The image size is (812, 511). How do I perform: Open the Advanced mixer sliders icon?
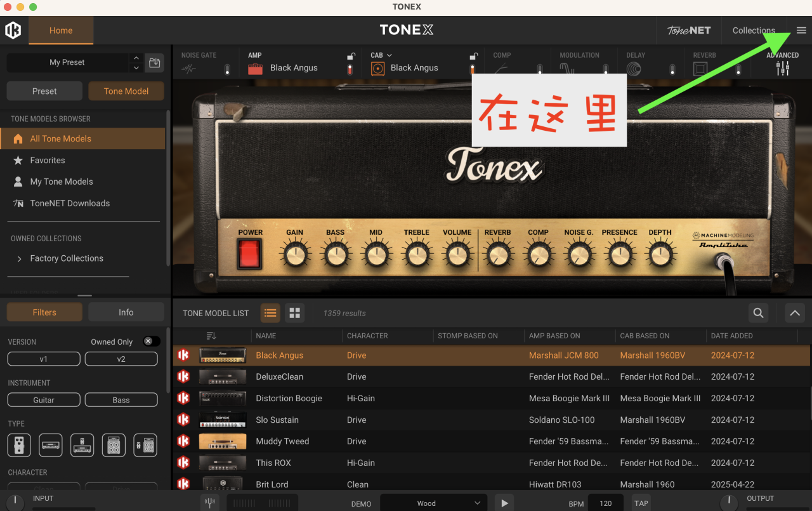tap(783, 69)
